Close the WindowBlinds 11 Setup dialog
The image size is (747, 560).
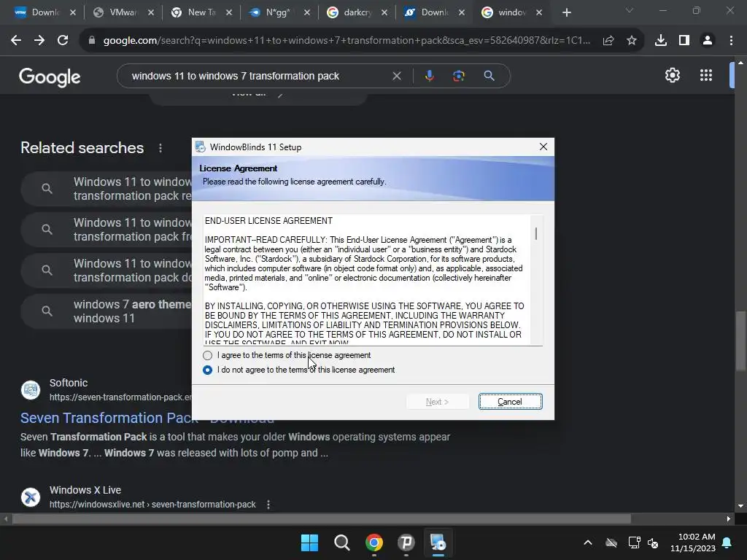[x=543, y=147]
